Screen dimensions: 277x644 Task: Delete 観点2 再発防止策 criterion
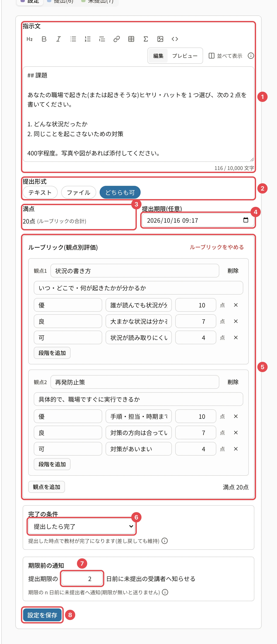(x=233, y=382)
